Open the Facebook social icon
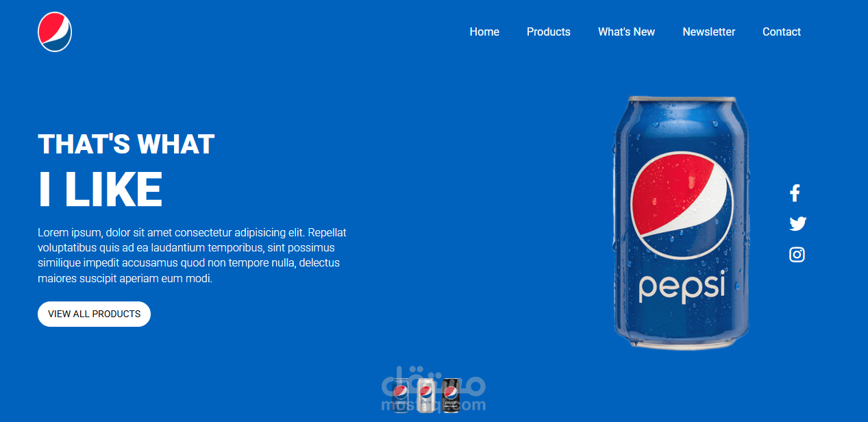The height and width of the screenshot is (422, 868). pos(795,193)
